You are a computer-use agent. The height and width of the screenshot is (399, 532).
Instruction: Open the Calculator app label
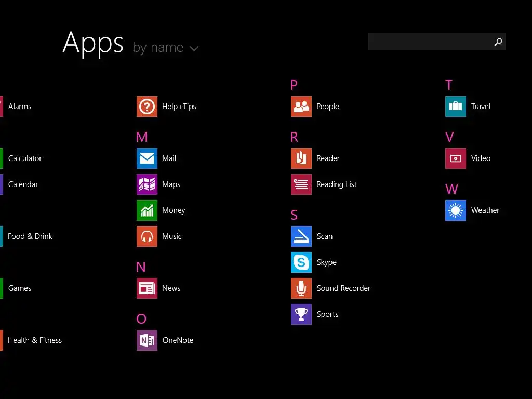coord(25,158)
